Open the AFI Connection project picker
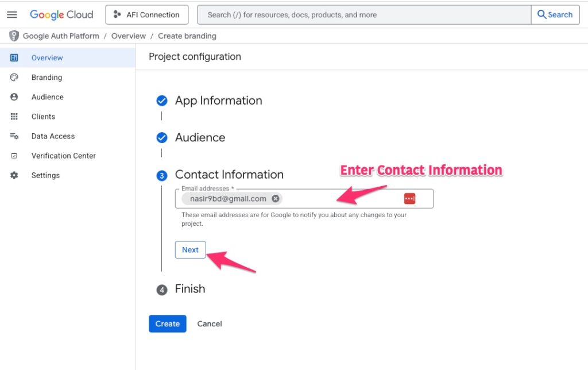 pyautogui.click(x=147, y=15)
